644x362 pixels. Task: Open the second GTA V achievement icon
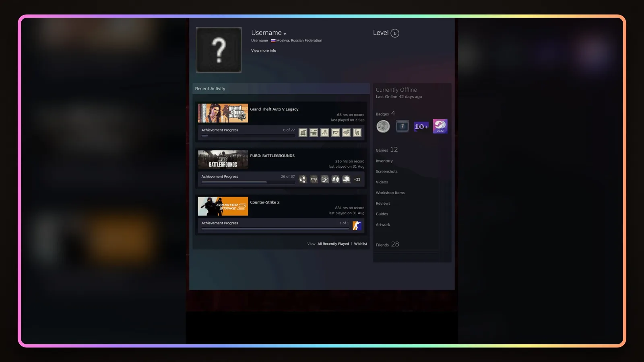(314, 133)
